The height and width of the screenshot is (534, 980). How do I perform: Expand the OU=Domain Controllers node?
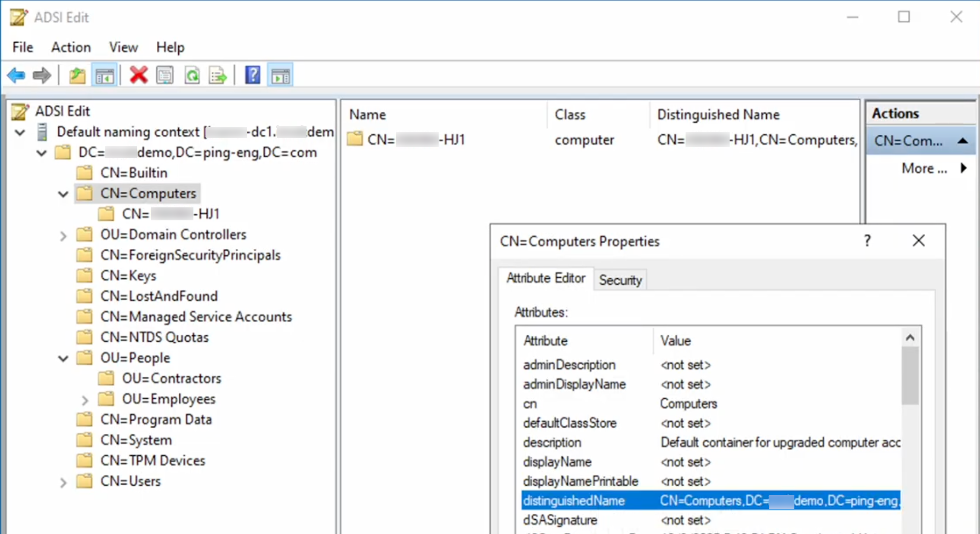[x=63, y=235]
